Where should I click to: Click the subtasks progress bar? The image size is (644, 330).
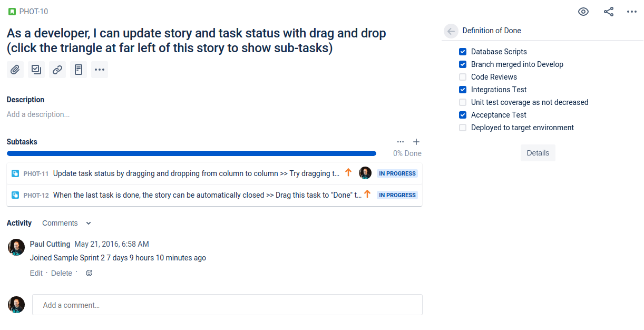click(x=191, y=153)
